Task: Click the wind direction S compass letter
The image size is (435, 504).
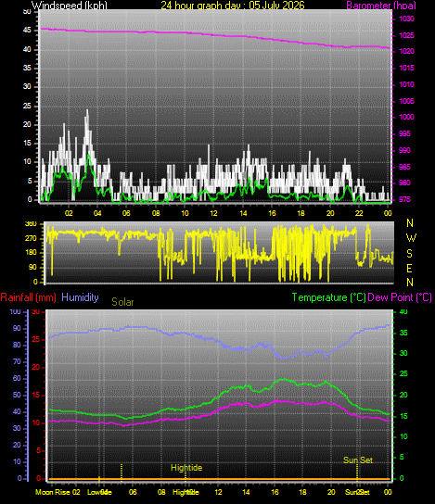Action: [409, 254]
